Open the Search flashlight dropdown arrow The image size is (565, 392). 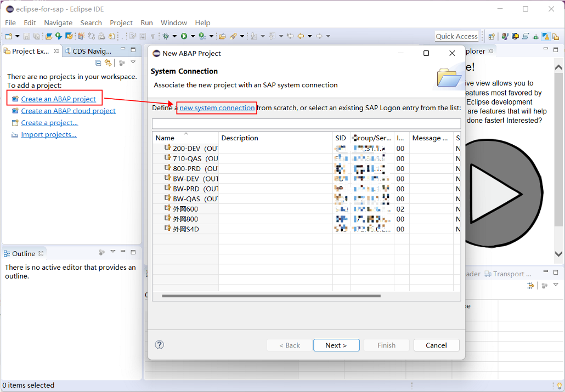click(x=242, y=36)
